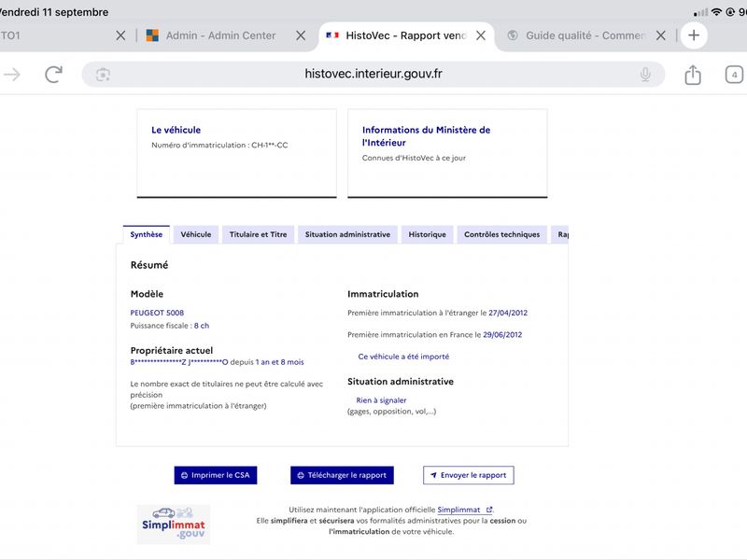Select the Synthèse tab
The height and width of the screenshot is (560, 747).
pos(147,234)
